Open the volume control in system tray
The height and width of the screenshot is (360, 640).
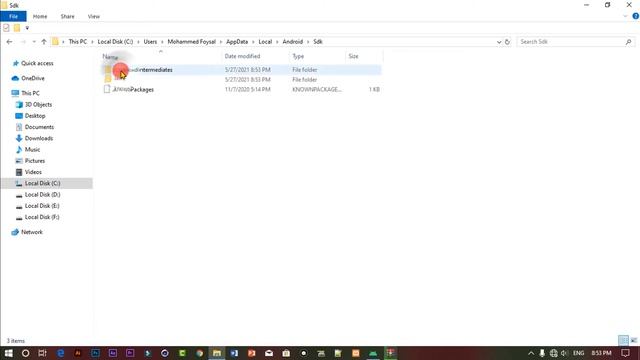564,353
